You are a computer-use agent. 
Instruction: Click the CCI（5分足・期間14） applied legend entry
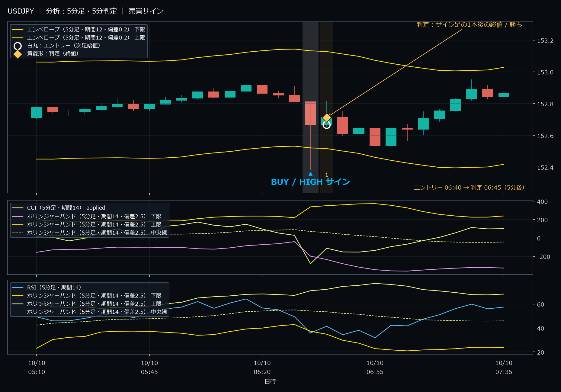pyautogui.click(x=59, y=208)
